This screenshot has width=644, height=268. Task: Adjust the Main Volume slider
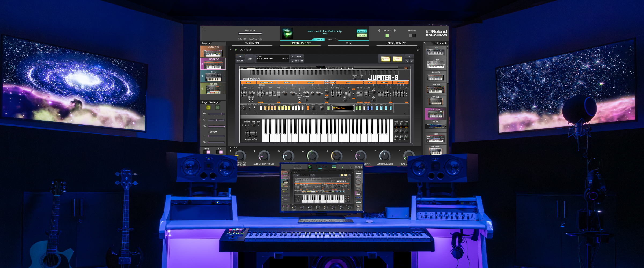[x=250, y=33]
